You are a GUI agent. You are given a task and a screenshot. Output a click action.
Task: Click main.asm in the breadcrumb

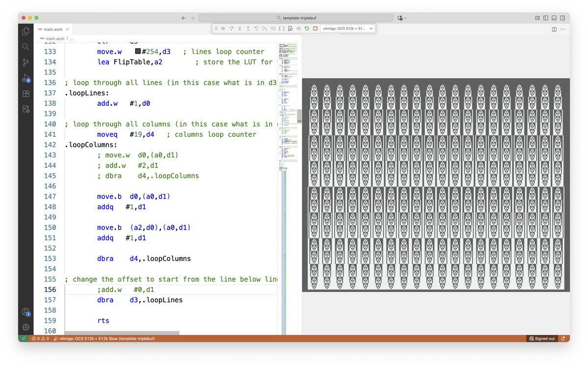(55, 38)
